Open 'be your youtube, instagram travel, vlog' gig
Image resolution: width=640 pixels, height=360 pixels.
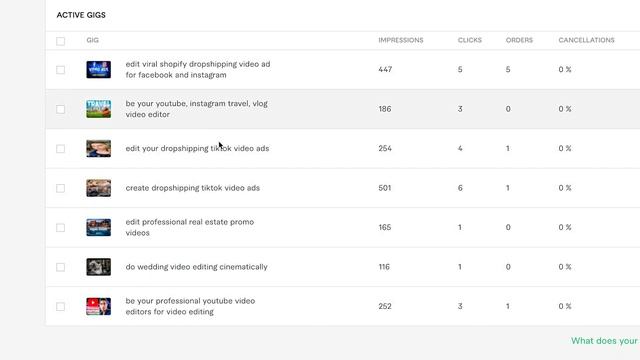(x=196, y=109)
